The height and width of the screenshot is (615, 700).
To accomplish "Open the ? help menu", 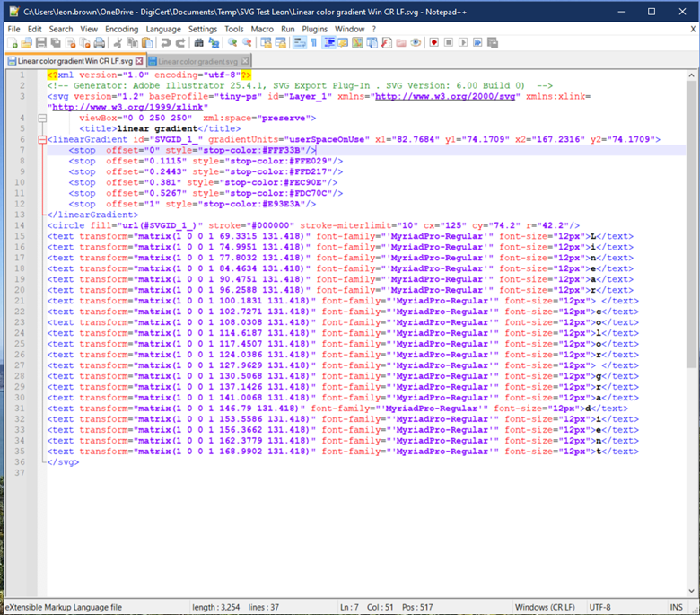I will point(373,29).
